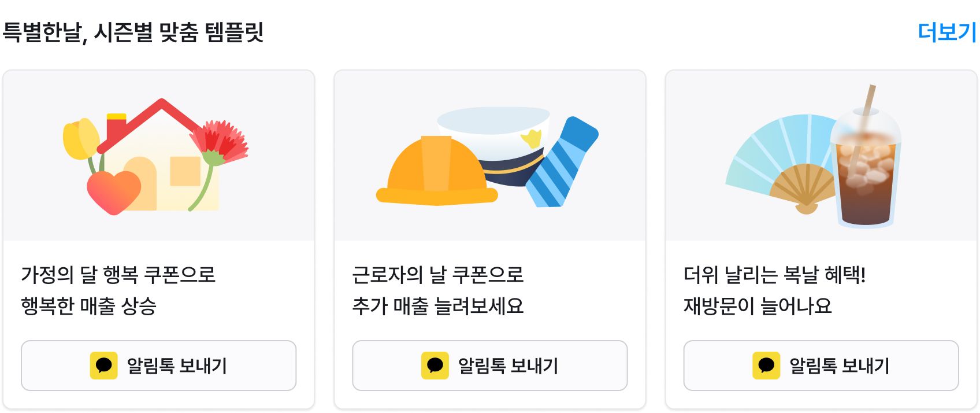
Task: Send 알림톡 for 복날 혜택 template
Action: [821, 366]
